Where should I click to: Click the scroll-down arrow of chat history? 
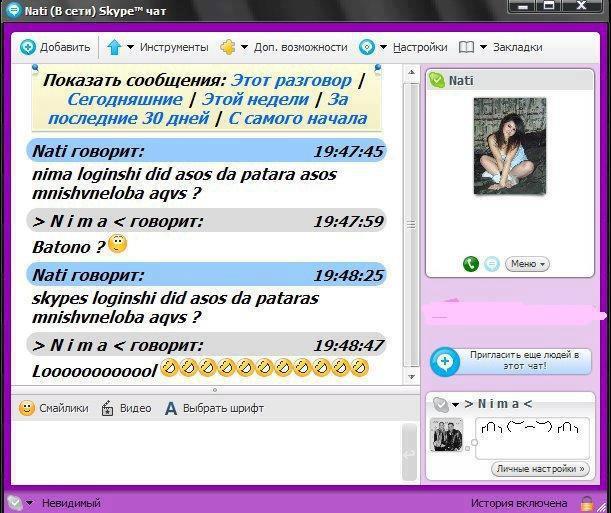tap(411, 377)
